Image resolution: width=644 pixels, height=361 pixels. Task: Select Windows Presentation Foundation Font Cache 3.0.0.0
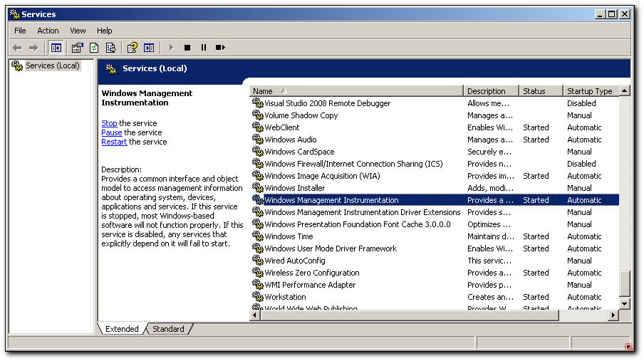coord(358,224)
